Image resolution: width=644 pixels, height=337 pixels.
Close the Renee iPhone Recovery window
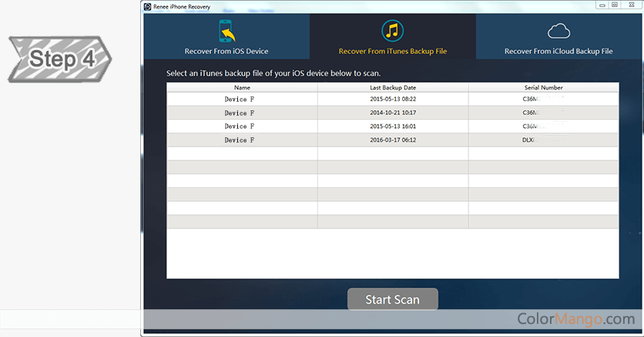point(631,4)
